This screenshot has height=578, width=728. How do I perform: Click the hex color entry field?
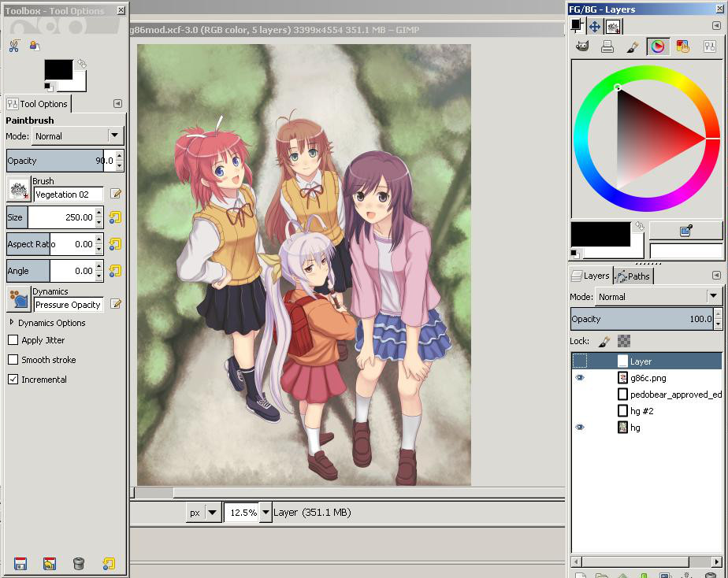685,251
